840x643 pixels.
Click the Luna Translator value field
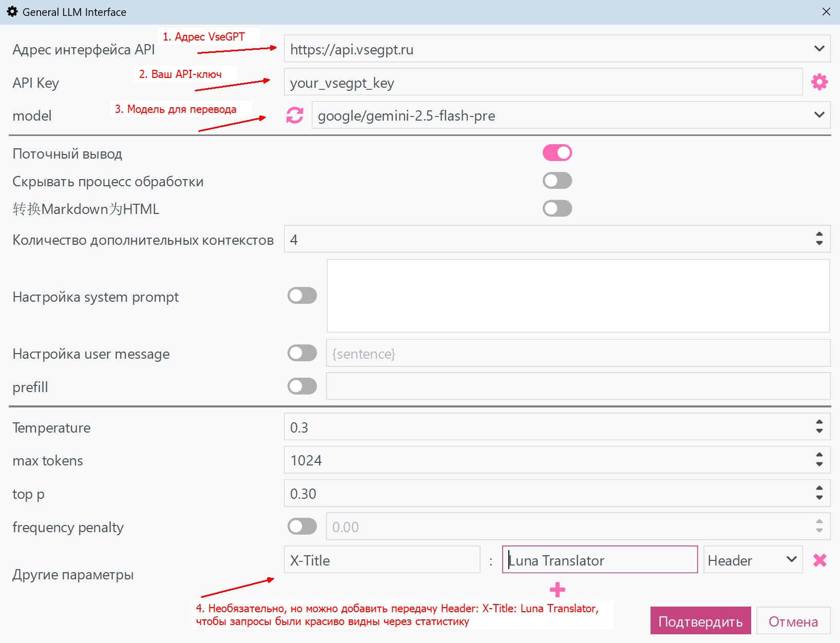600,560
